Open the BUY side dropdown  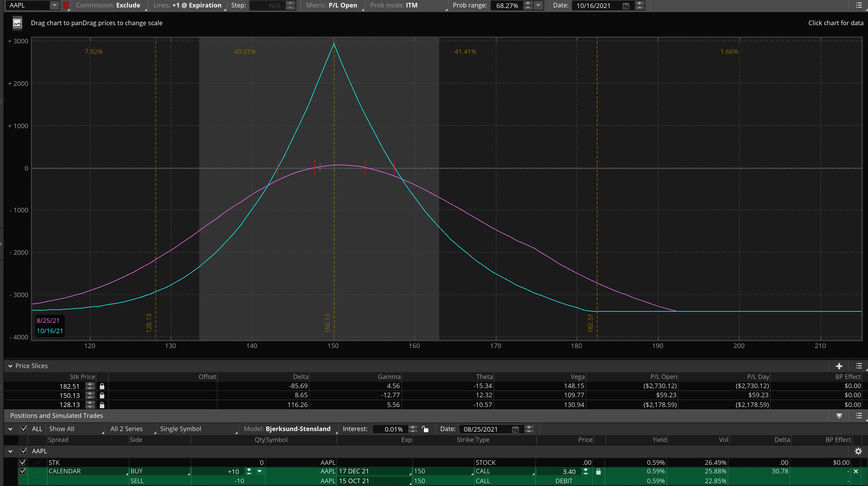point(160,471)
